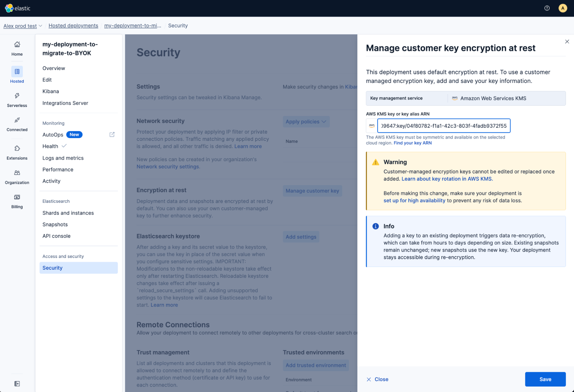Screen dimensions: 574x392
Task: Click Manage customer key button
Action: pos(312,191)
